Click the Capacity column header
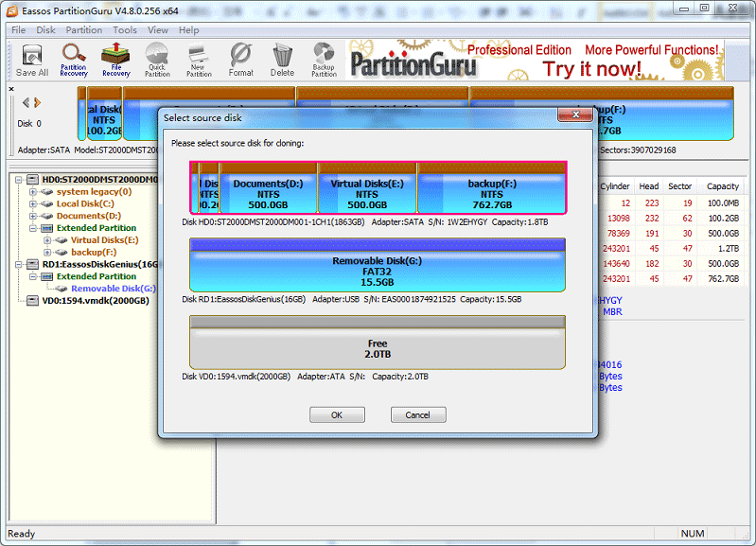Image resolution: width=756 pixels, height=546 pixels. (x=722, y=186)
